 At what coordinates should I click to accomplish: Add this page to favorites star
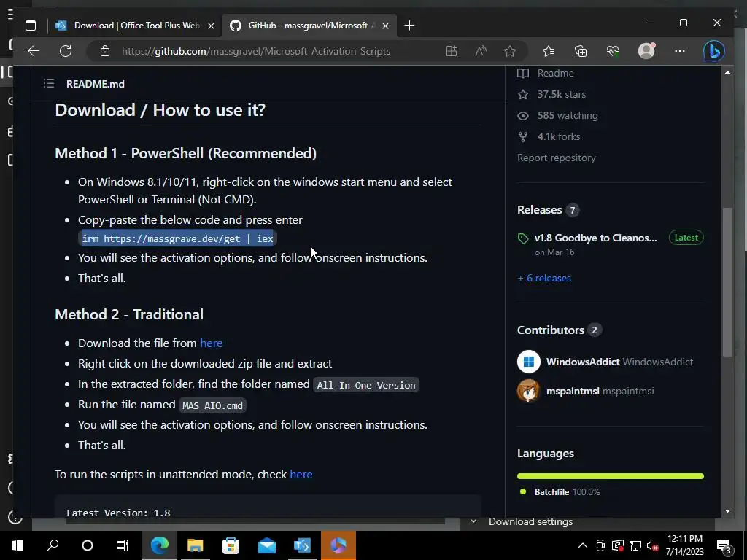[x=510, y=51]
